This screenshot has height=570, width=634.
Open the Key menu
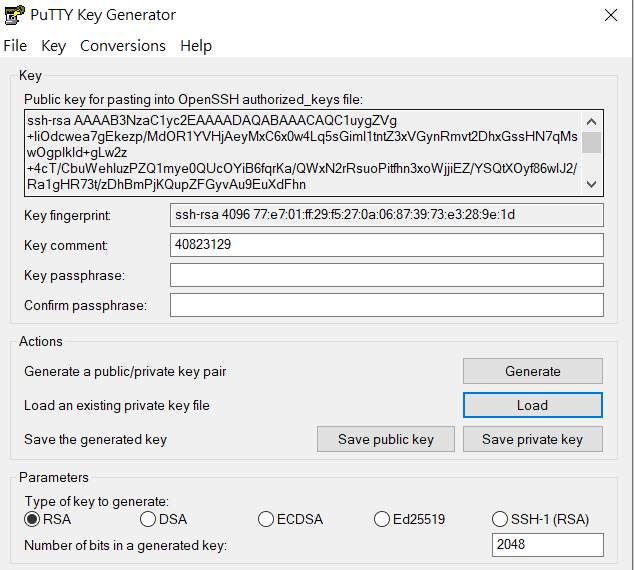pos(53,46)
